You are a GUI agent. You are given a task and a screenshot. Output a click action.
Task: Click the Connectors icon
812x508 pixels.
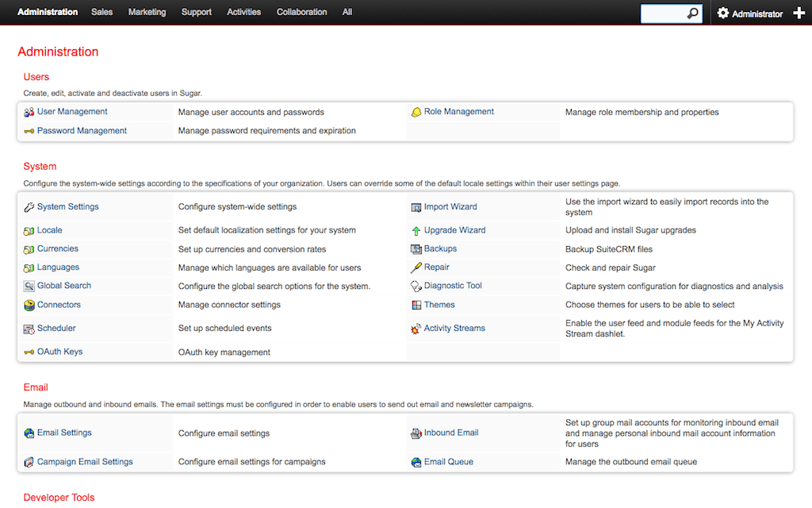(x=29, y=306)
